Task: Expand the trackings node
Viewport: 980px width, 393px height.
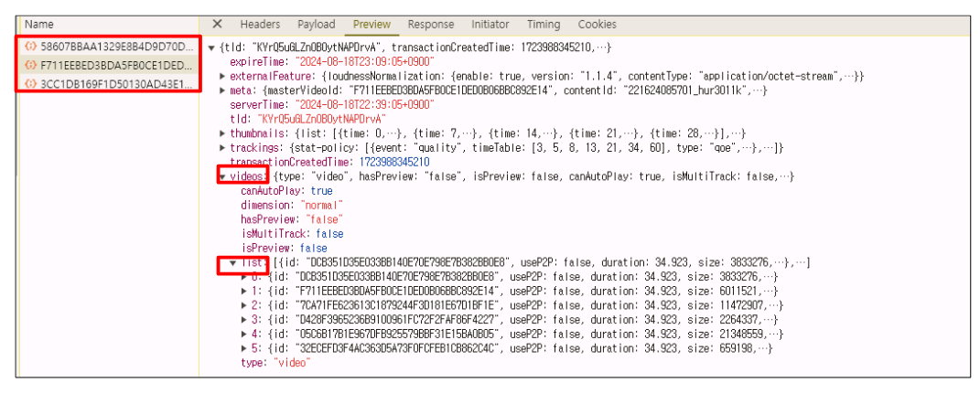Action: [x=223, y=148]
